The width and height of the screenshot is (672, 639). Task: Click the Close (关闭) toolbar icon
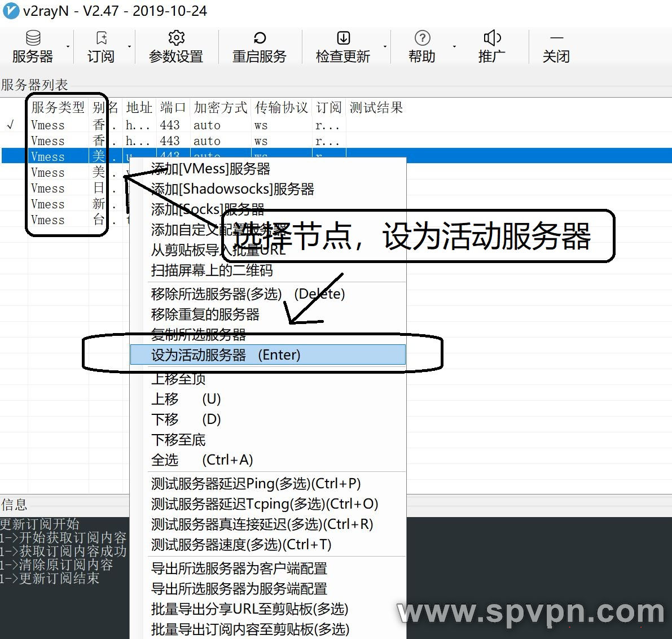556,38
